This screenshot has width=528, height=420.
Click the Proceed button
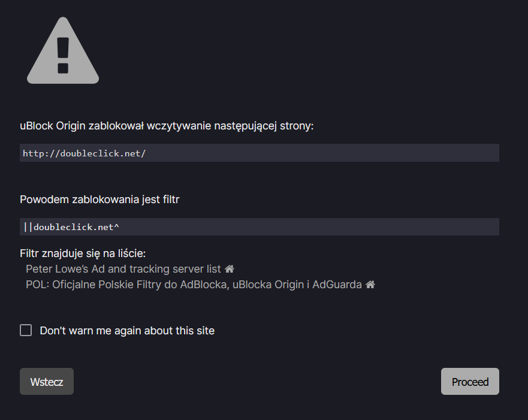tap(470, 381)
